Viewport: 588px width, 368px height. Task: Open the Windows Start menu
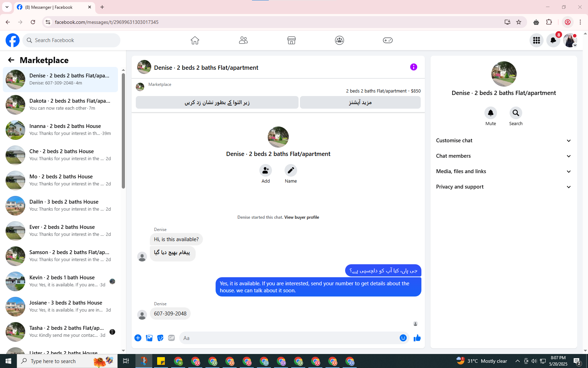(x=8, y=361)
